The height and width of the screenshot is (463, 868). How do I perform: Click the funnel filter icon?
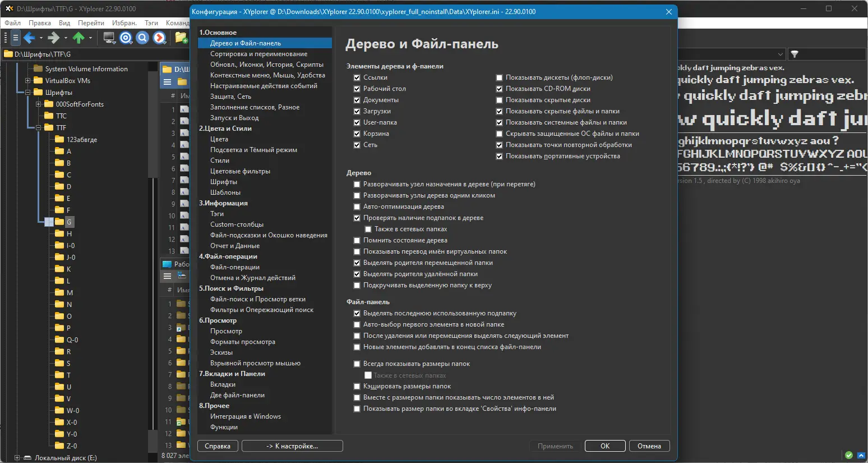pos(795,54)
